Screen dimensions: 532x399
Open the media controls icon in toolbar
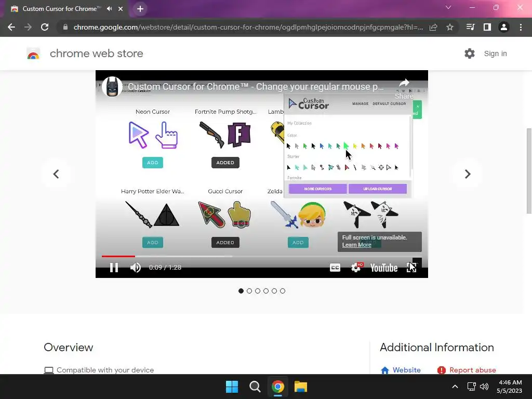click(470, 27)
